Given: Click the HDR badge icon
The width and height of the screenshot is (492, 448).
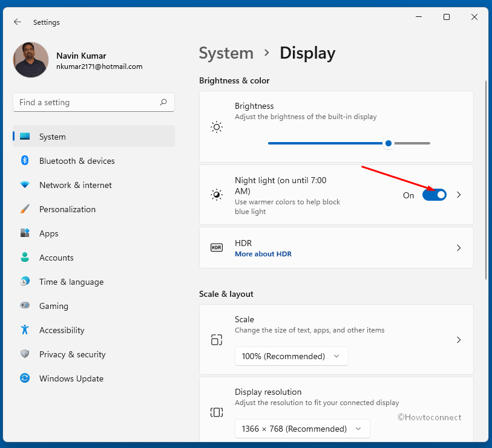Looking at the screenshot, I should point(217,248).
